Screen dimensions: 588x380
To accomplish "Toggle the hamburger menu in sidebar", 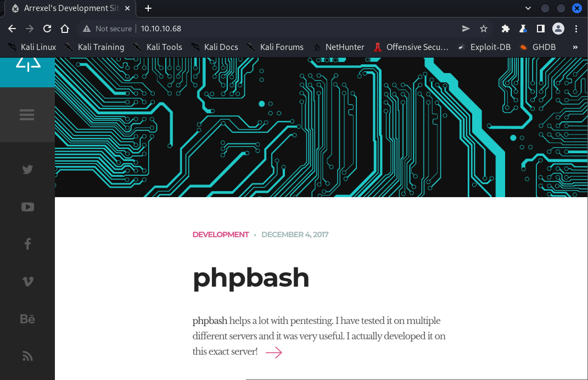I will [x=27, y=115].
